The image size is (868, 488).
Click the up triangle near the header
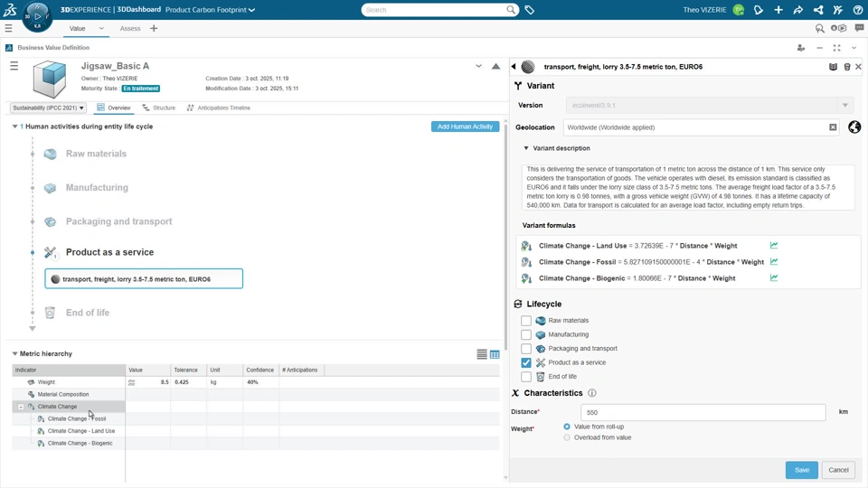pos(496,66)
